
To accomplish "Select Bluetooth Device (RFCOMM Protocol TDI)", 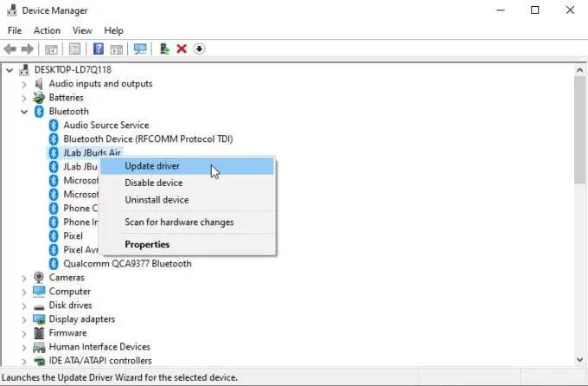I will coord(148,139).
